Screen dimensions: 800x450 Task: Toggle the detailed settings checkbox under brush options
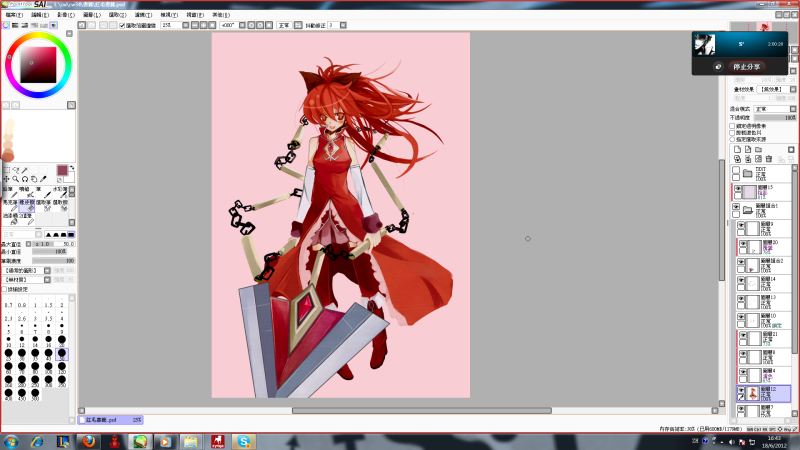(5, 288)
